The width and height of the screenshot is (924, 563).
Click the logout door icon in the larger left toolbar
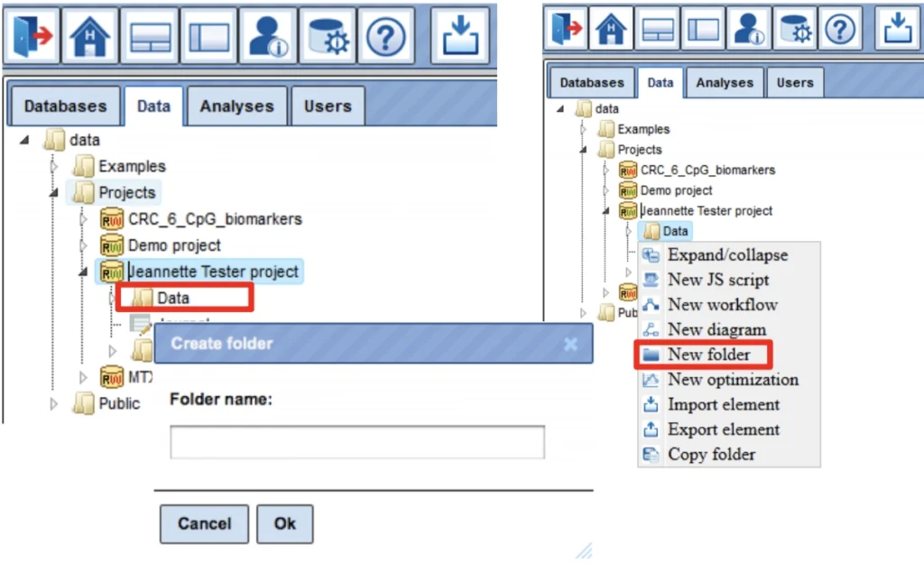click(x=32, y=36)
